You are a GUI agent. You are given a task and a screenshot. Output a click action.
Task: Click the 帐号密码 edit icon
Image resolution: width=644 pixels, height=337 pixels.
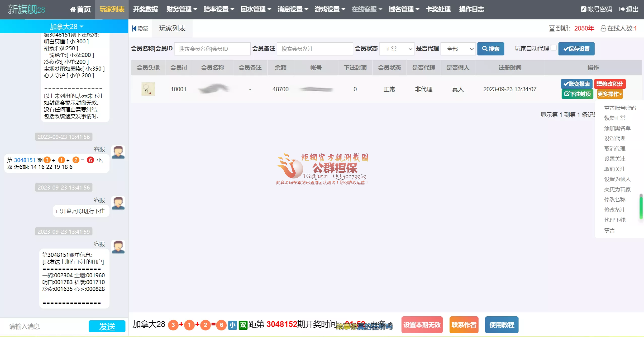coord(583,9)
